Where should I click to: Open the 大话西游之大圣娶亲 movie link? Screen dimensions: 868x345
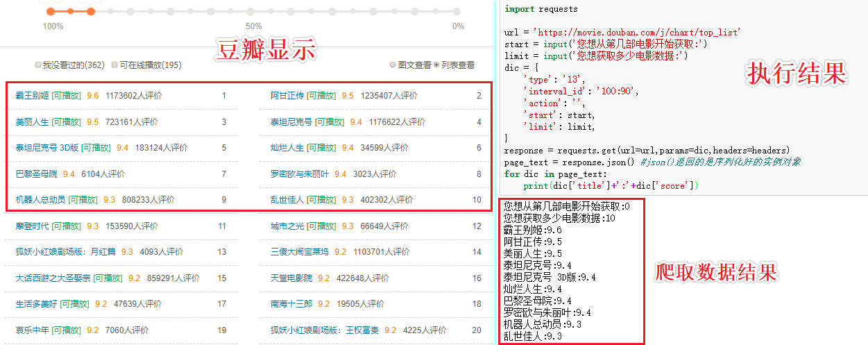[x=53, y=278]
